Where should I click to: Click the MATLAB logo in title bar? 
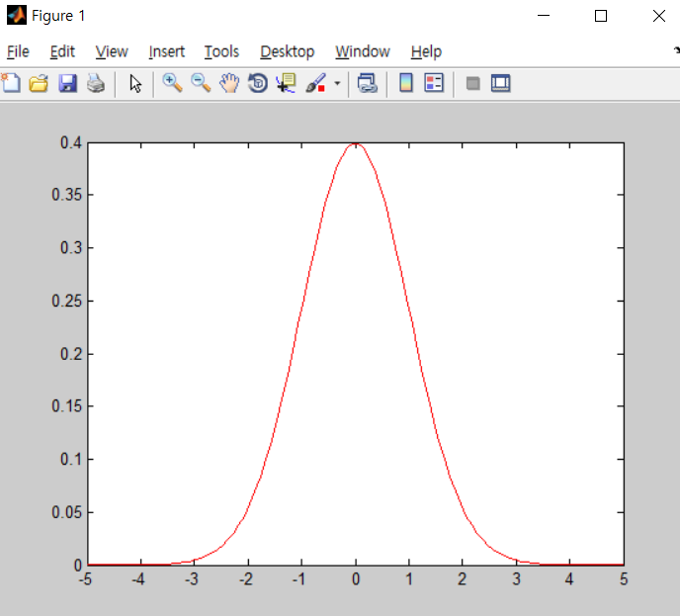pyautogui.click(x=17, y=15)
